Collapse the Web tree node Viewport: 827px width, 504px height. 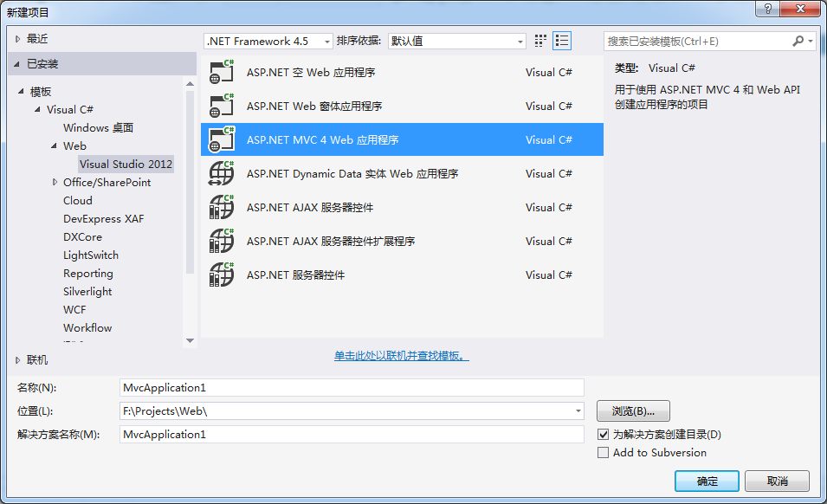tap(54, 146)
